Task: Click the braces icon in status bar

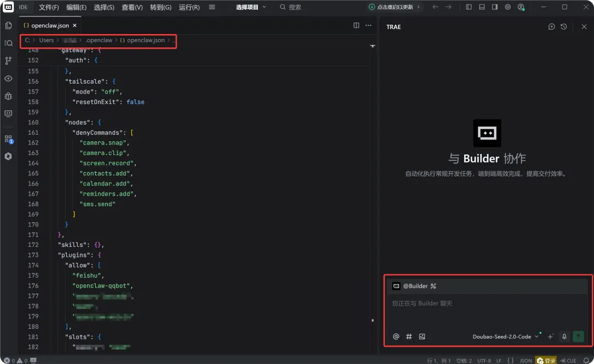Action: (x=510, y=361)
